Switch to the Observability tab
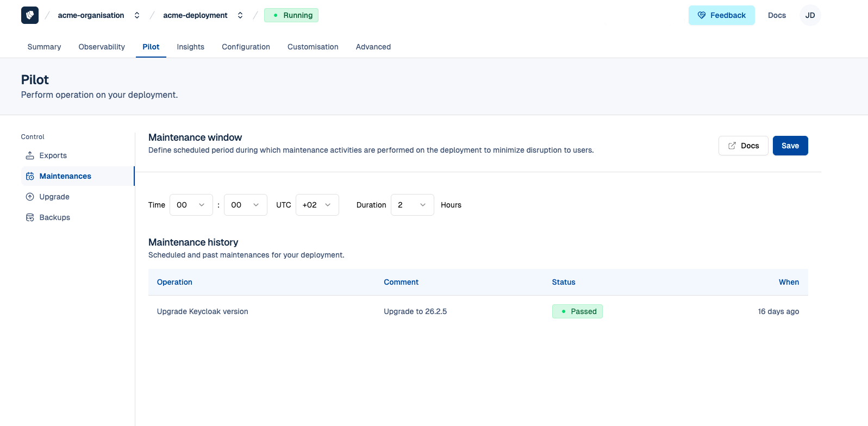Screen dimensions: 868x426 tap(102, 47)
